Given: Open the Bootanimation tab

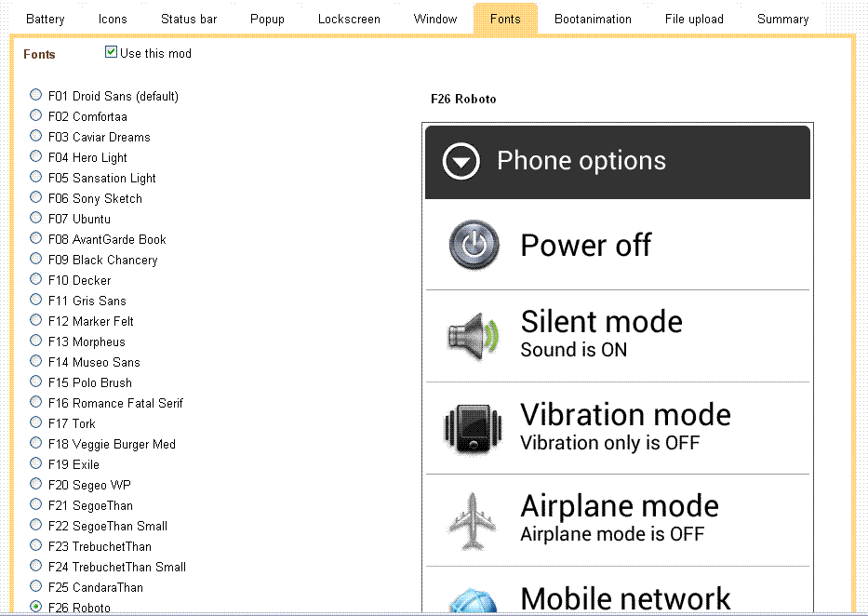Looking at the screenshot, I should [593, 20].
